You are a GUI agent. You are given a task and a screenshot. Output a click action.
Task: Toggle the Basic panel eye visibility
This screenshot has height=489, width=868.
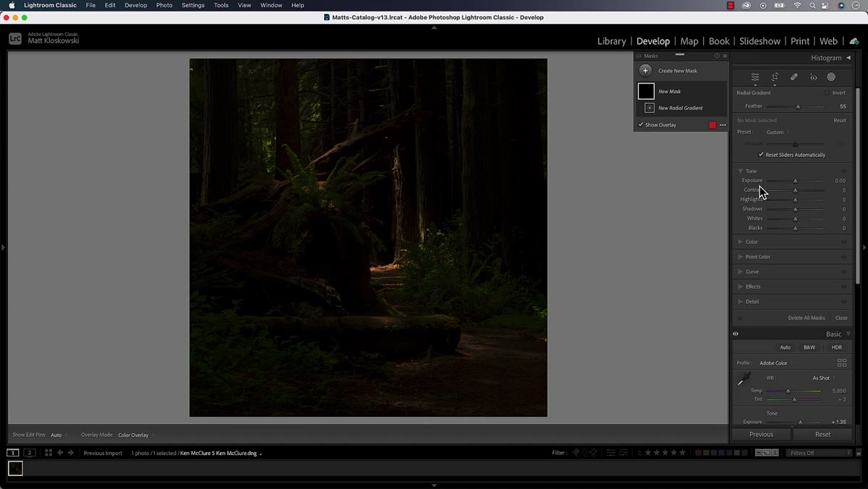[736, 334]
